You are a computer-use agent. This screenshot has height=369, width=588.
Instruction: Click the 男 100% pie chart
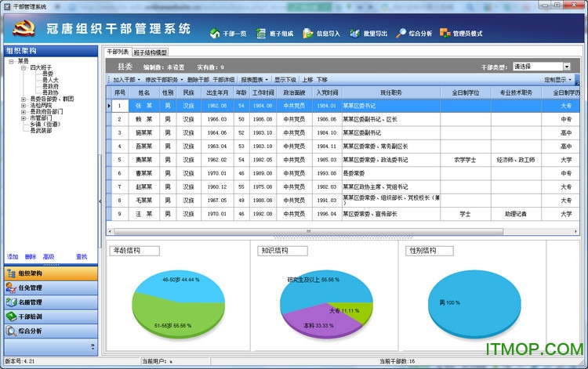coord(474,304)
